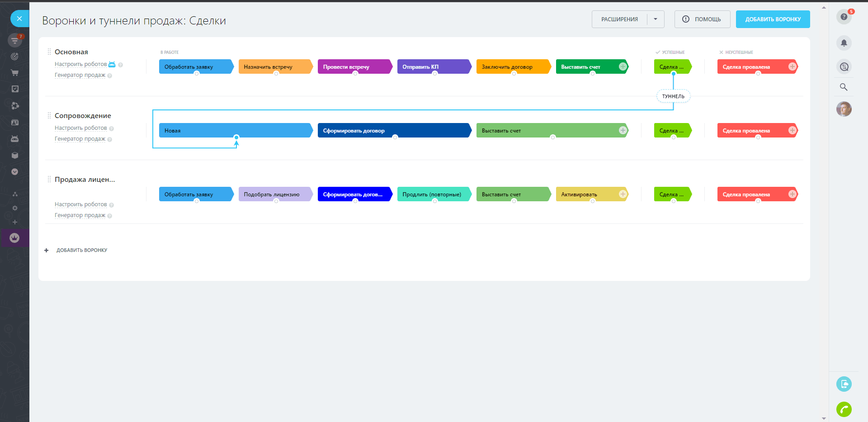This screenshot has width=868, height=422.
Task: Click plus on Сделка провалена in Сопровождение
Action: [x=792, y=130]
